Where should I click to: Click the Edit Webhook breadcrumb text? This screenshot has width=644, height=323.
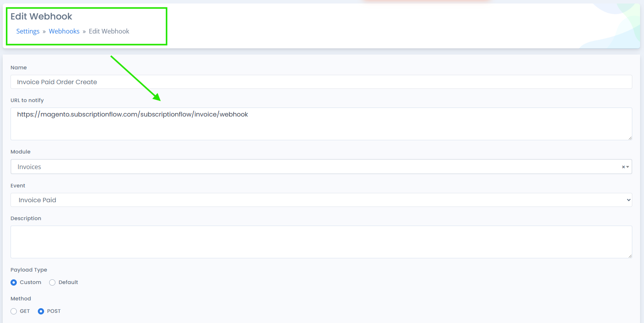click(109, 31)
